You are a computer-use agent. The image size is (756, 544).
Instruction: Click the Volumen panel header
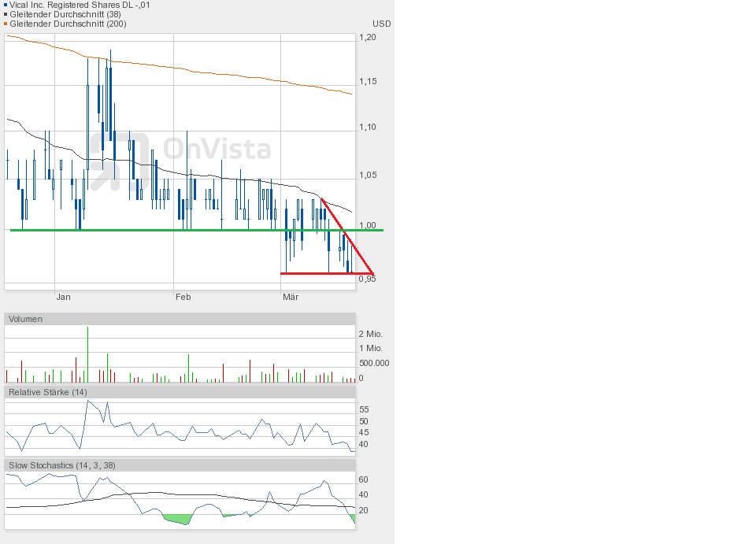(26, 319)
